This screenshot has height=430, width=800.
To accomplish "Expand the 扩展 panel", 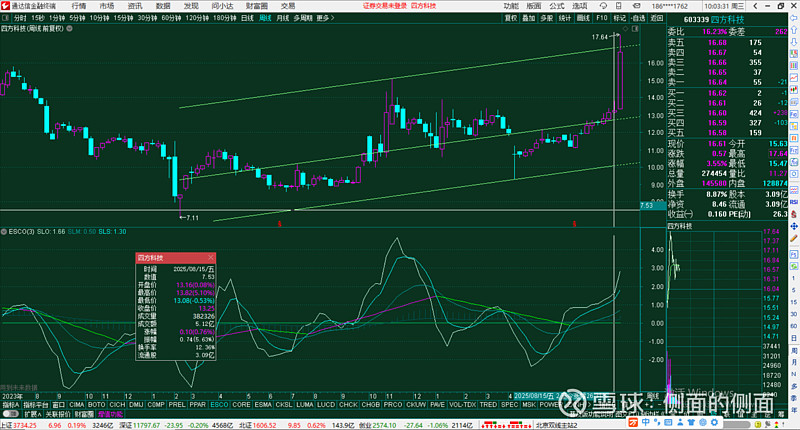I will [x=32, y=414].
